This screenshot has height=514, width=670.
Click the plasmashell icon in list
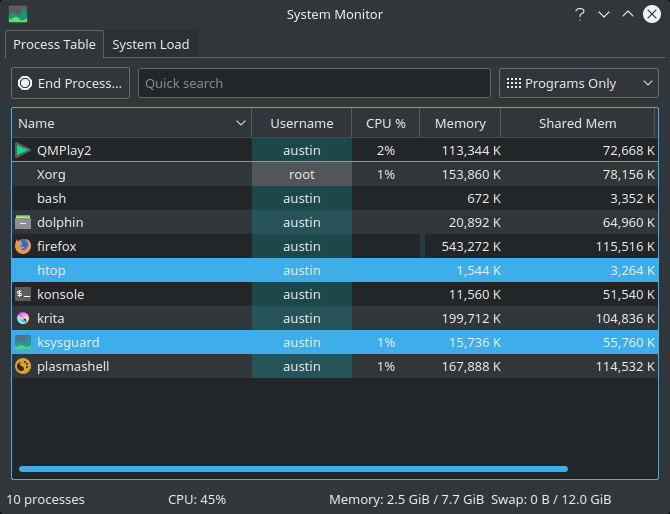tap(23, 366)
